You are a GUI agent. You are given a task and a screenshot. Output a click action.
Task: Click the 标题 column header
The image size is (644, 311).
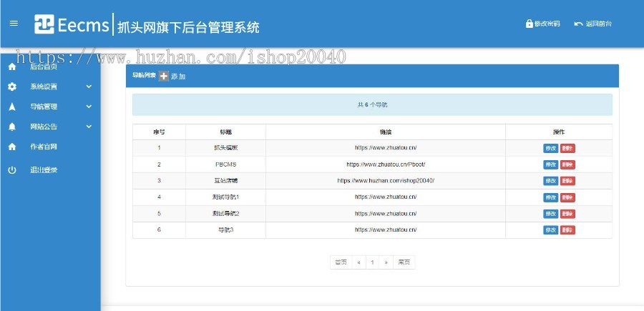pos(225,132)
